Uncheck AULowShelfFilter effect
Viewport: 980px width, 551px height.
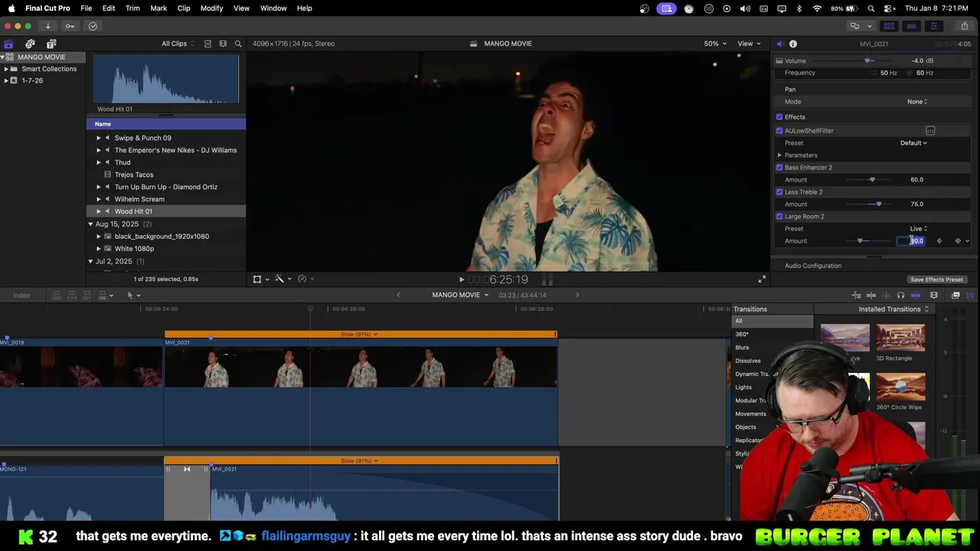pos(779,131)
